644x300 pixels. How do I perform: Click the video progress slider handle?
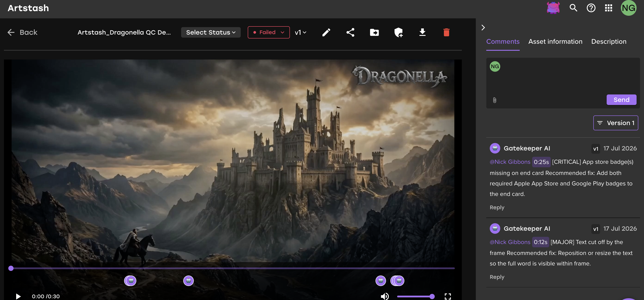tap(11, 268)
